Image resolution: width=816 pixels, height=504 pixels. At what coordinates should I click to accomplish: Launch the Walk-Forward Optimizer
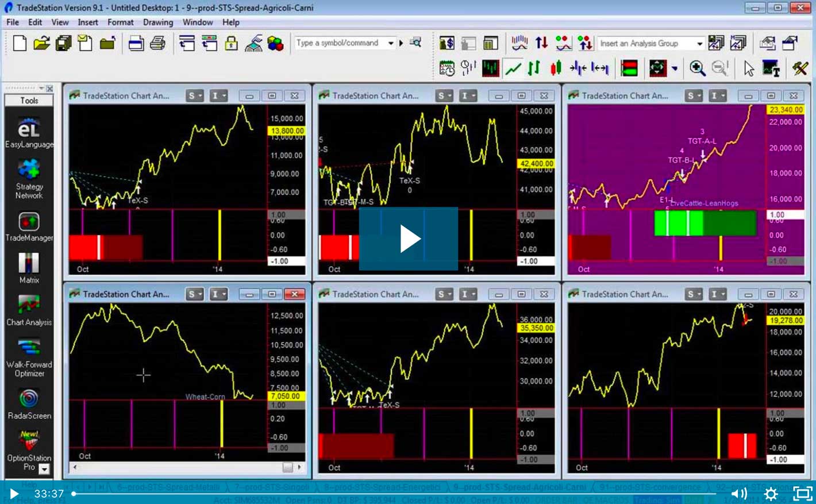(29, 357)
